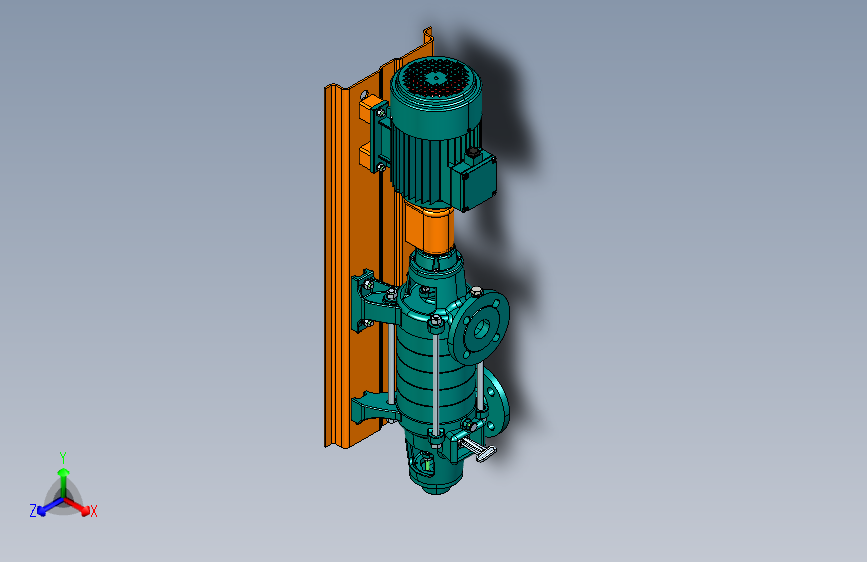The height and width of the screenshot is (562, 867).
Task: Select the motor's perforated fan cover
Action: tap(436, 79)
